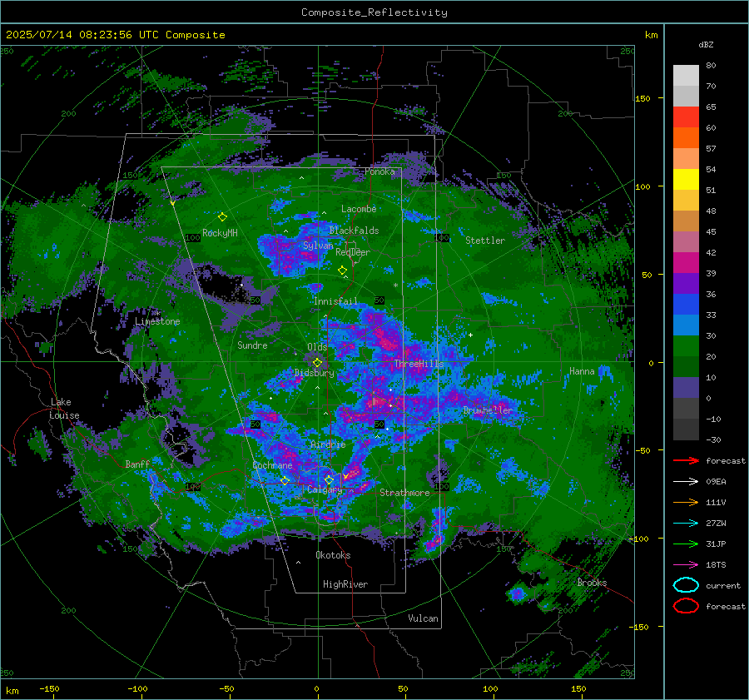Click the Sundre city label
Viewport: 749px width, 700px height.
252,345
